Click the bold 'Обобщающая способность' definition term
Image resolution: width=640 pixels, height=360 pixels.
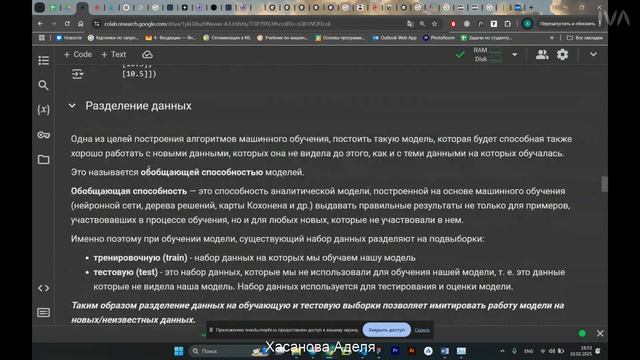coord(129,191)
